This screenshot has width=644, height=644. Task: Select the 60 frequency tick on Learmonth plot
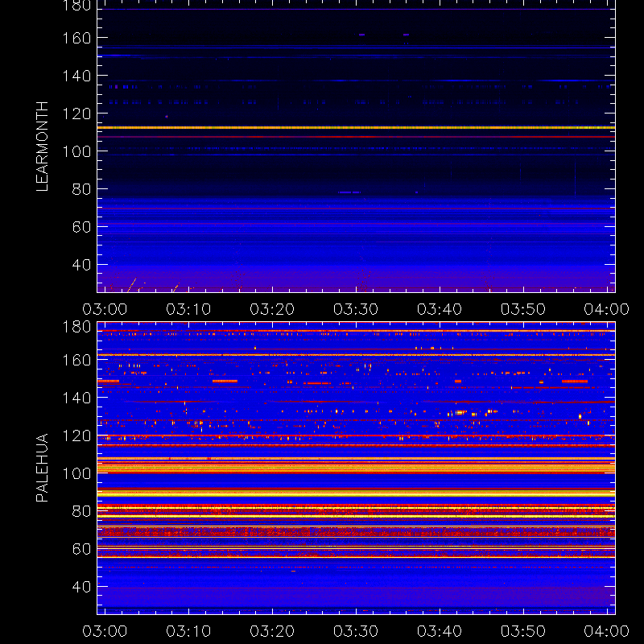(81, 227)
